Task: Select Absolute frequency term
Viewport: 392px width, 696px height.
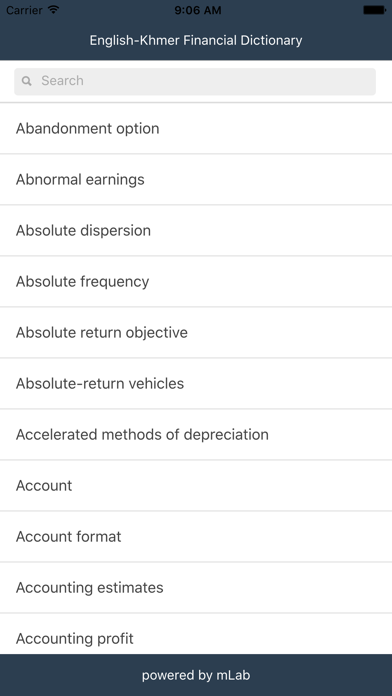Action: pos(196,281)
